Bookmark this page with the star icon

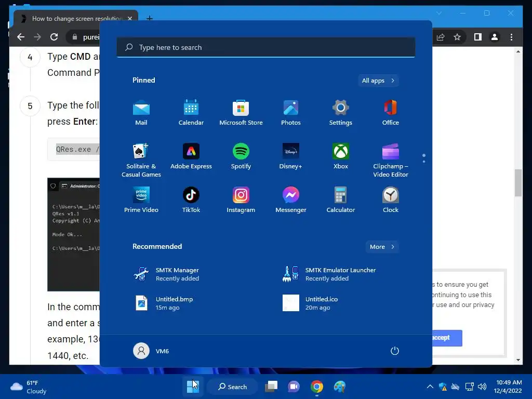point(457,37)
